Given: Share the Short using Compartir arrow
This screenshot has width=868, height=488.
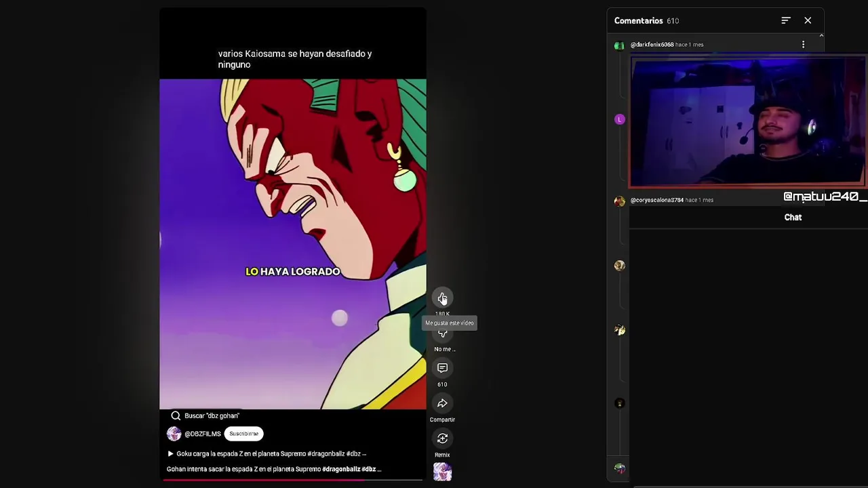Looking at the screenshot, I should pos(442,403).
